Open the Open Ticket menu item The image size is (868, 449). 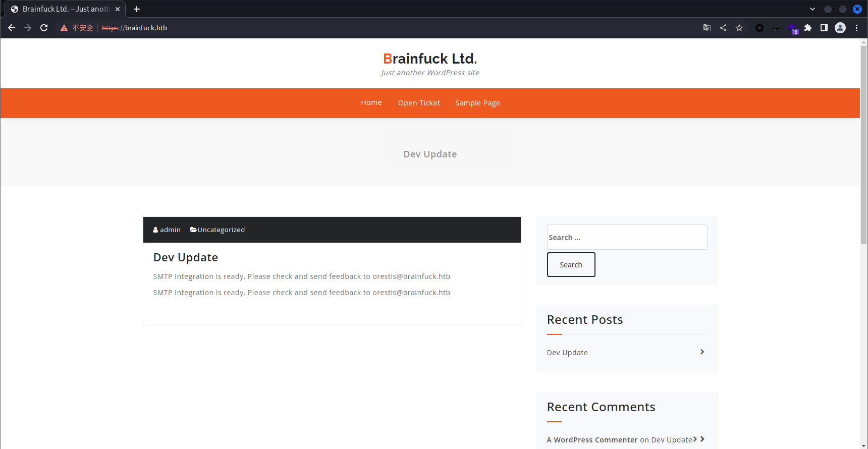click(x=419, y=103)
